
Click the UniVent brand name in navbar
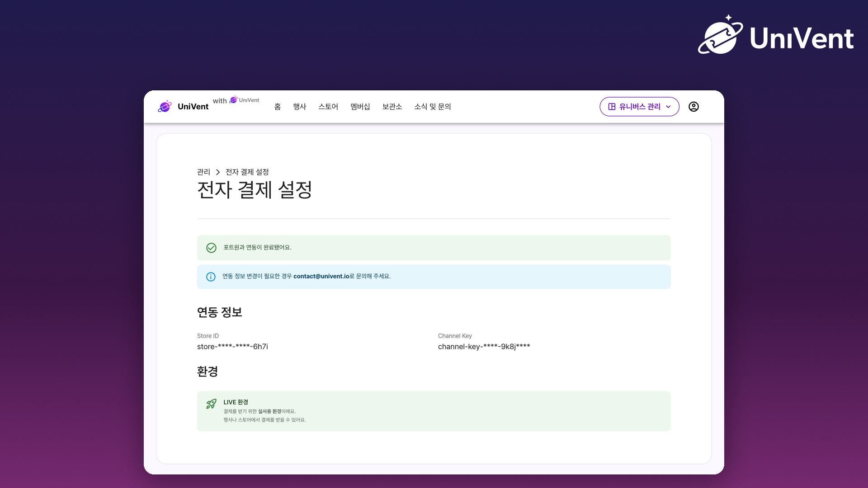193,107
